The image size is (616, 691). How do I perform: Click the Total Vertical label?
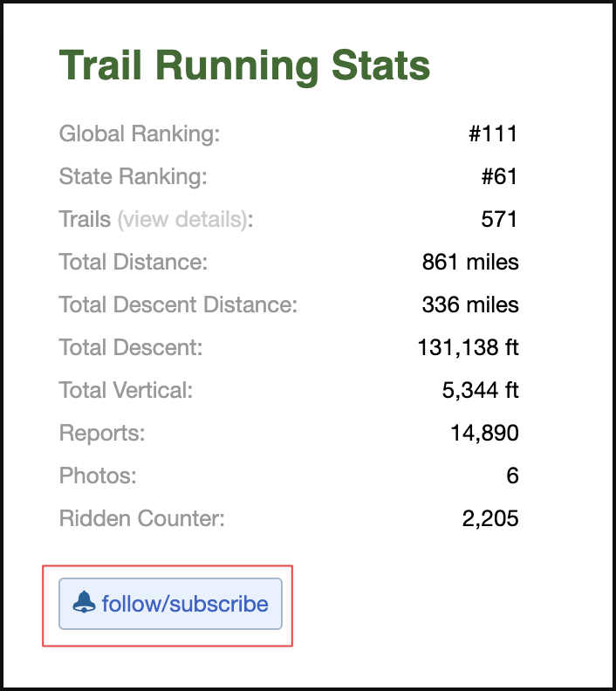coord(126,390)
